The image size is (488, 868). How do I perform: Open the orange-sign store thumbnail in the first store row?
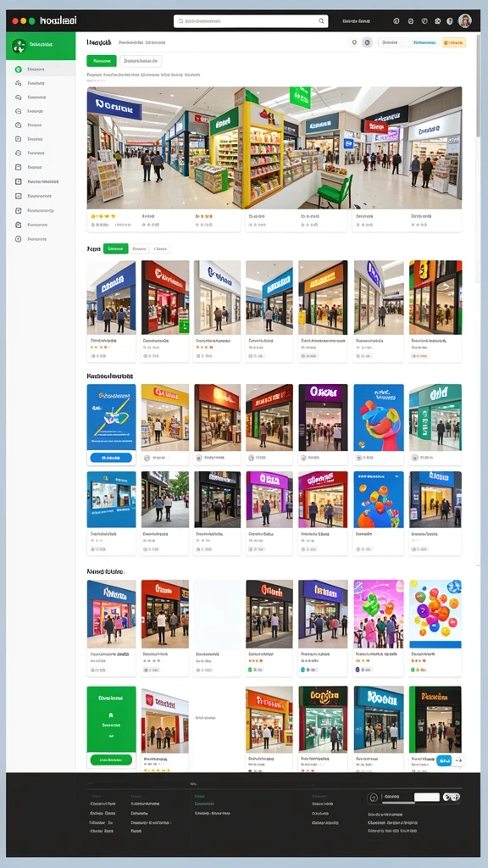coord(323,298)
